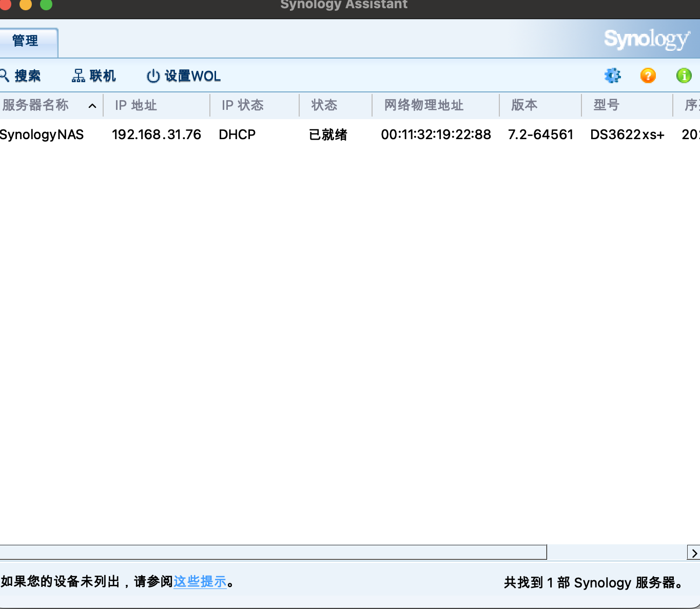Click the yellow minimize window button
This screenshot has height=609, width=700.
pos(25,4)
